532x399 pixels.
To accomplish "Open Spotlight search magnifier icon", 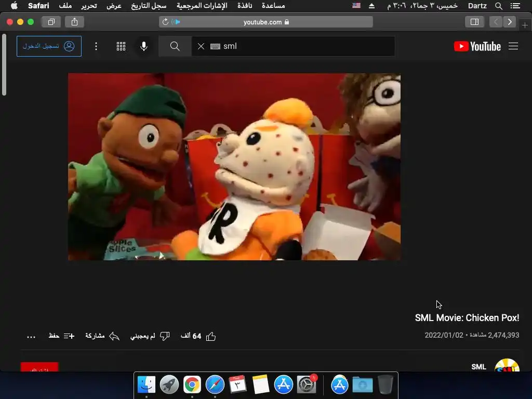I will click(498, 6).
